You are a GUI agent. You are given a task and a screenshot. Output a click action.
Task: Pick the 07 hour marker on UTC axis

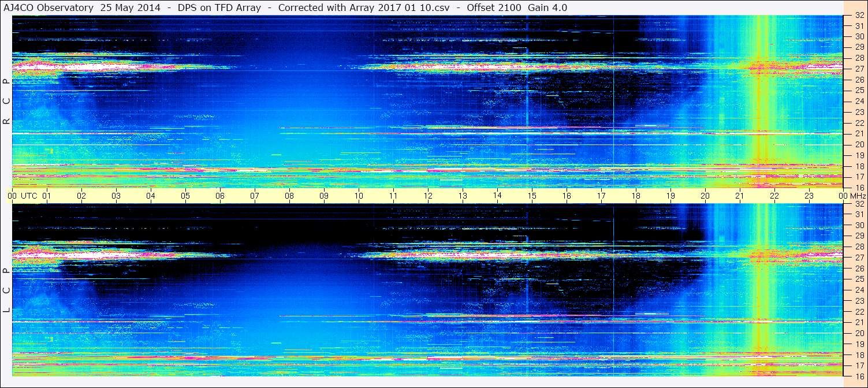[255, 196]
